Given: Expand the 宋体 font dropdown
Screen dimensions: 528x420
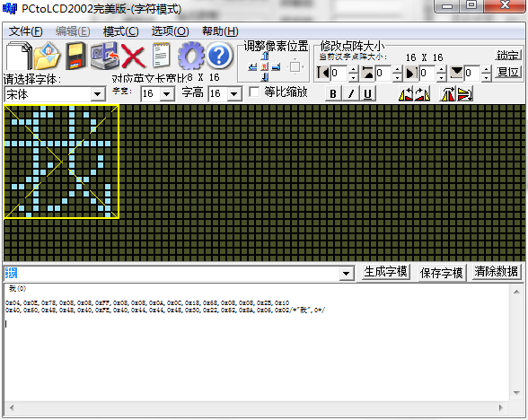Looking at the screenshot, I should (98, 94).
